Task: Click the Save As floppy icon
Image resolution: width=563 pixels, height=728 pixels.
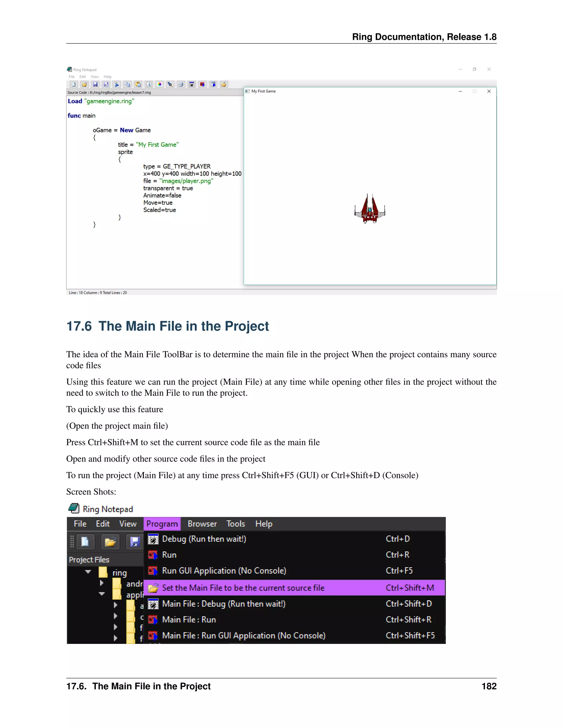Action: pos(106,84)
